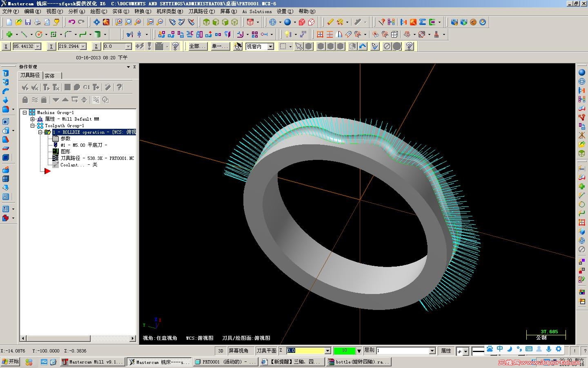This screenshot has height=368, width=588.
Task: Open the X coordinate value dropdown
Action: (38, 47)
